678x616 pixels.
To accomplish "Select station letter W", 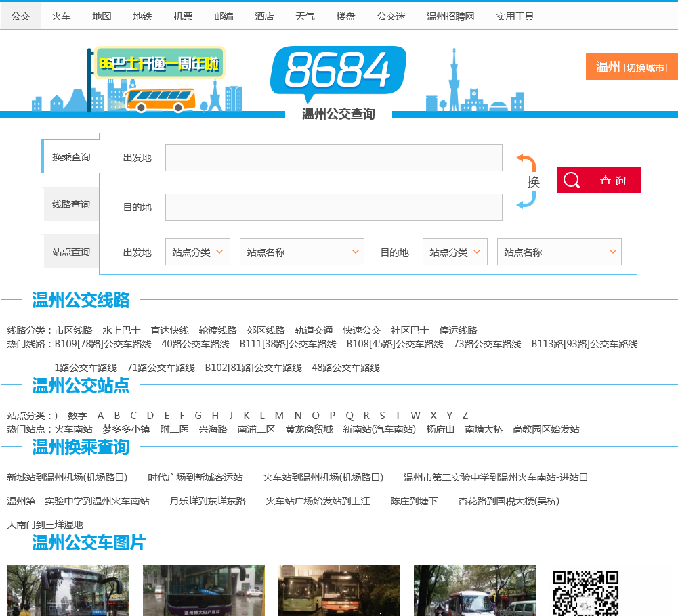I will tap(415, 416).
